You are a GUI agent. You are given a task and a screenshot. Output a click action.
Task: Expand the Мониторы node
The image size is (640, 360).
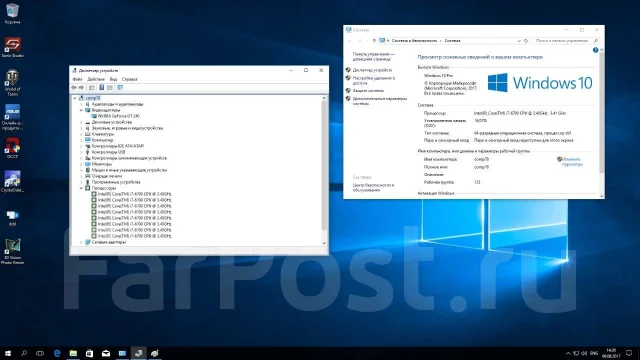81,164
